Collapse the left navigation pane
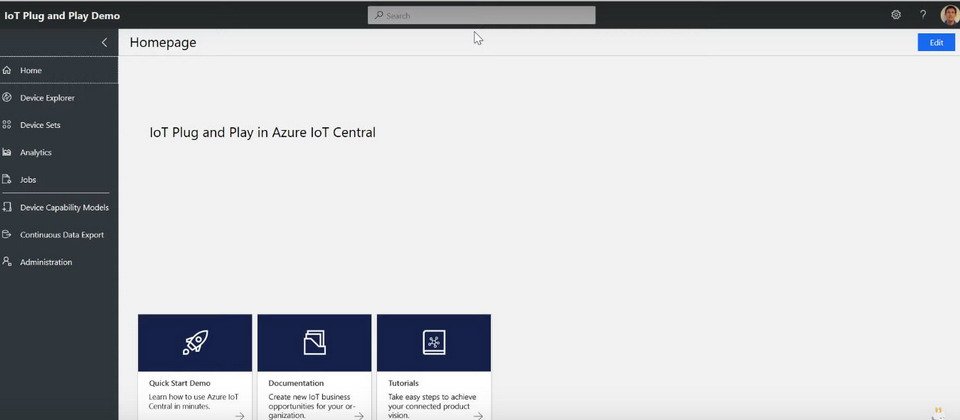The height and width of the screenshot is (420, 960). (x=104, y=42)
